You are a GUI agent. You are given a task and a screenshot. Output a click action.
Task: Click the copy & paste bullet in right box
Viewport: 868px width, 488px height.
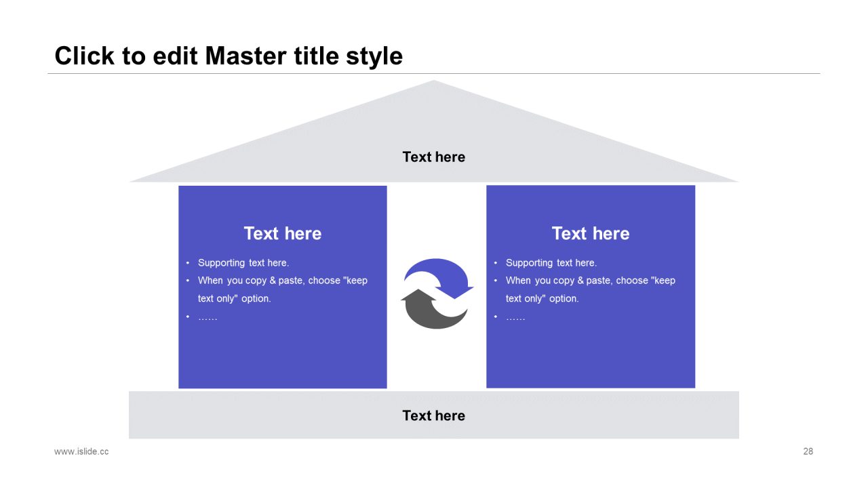[x=591, y=289]
